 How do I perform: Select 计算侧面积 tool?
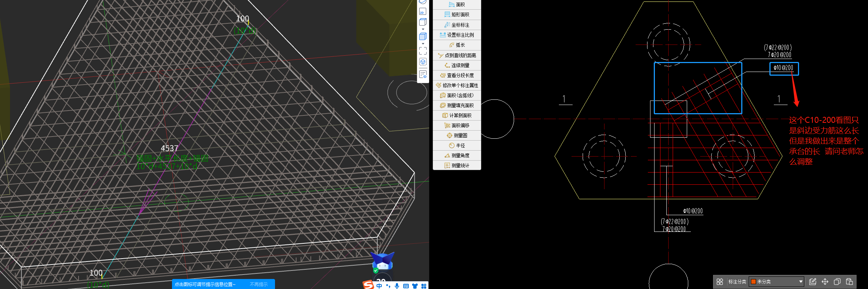tap(457, 115)
